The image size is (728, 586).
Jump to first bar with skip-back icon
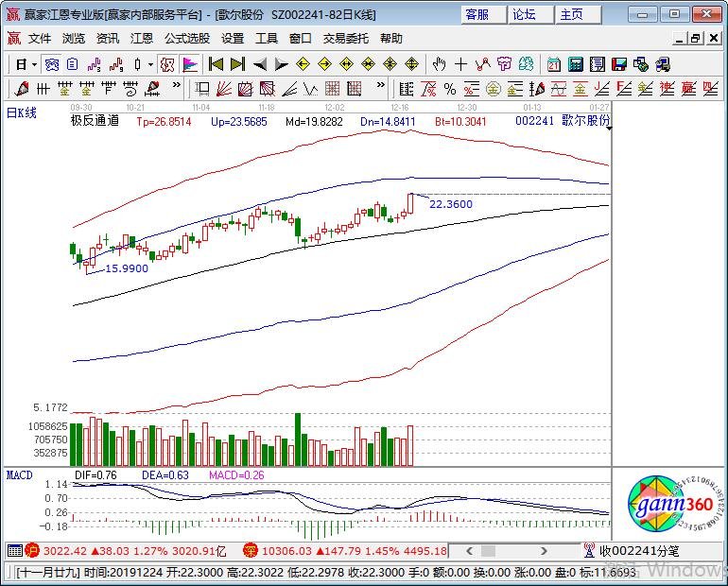click(x=216, y=64)
